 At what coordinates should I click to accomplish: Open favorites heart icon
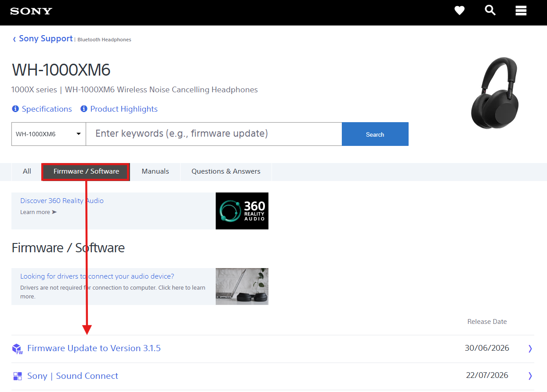click(460, 11)
